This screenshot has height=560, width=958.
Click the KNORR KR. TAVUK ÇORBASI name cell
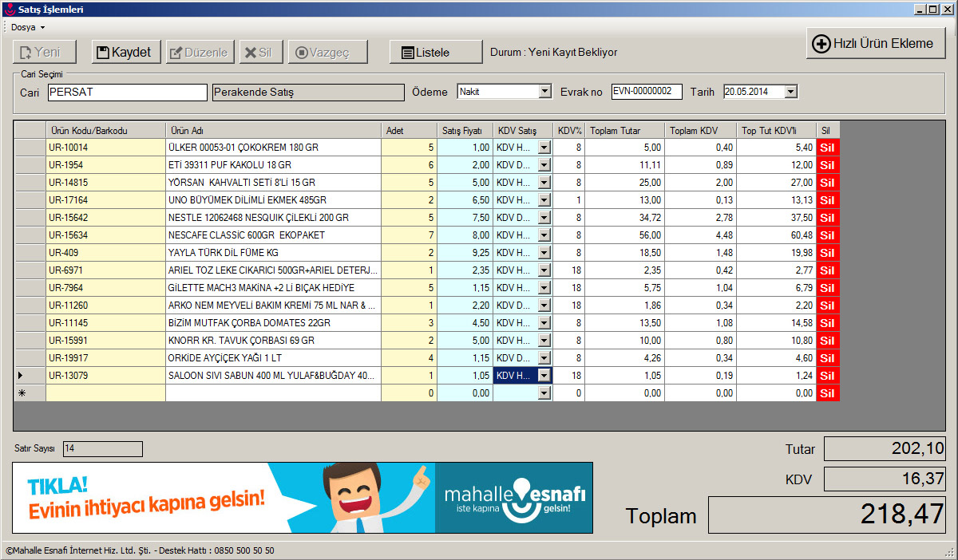coord(273,341)
